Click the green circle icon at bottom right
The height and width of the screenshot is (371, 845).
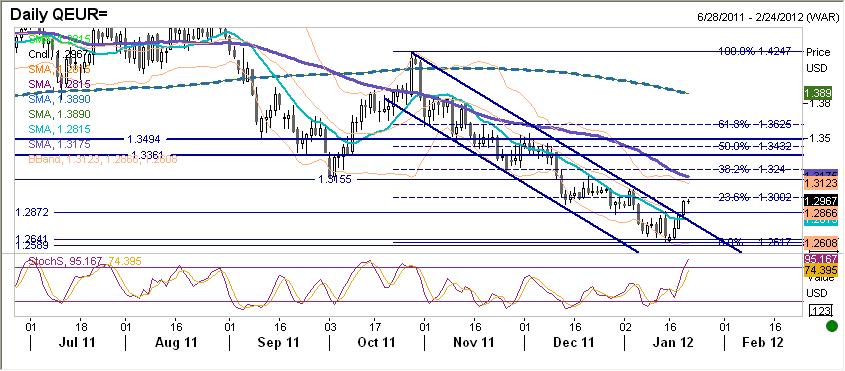pyautogui.click(x=833, y=326)
